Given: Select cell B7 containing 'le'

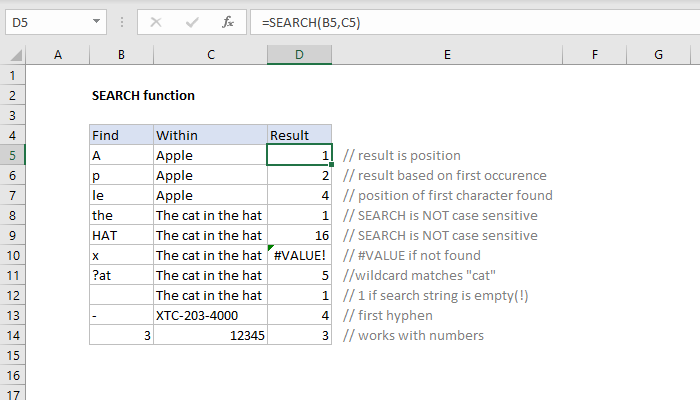Looking at the screenshot, I should point(121,196).
